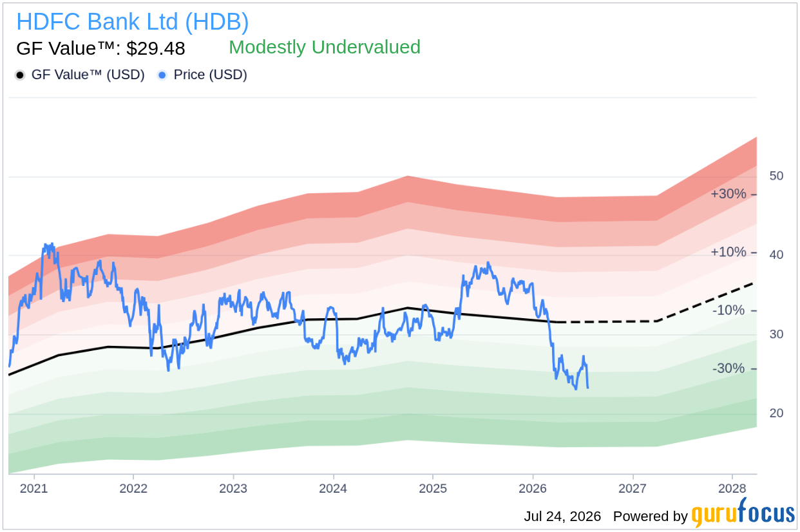Image resolution: width=800 pixels, height=532 pixels.
Task: Click the 2025 x-axis label
Action: 433,489
